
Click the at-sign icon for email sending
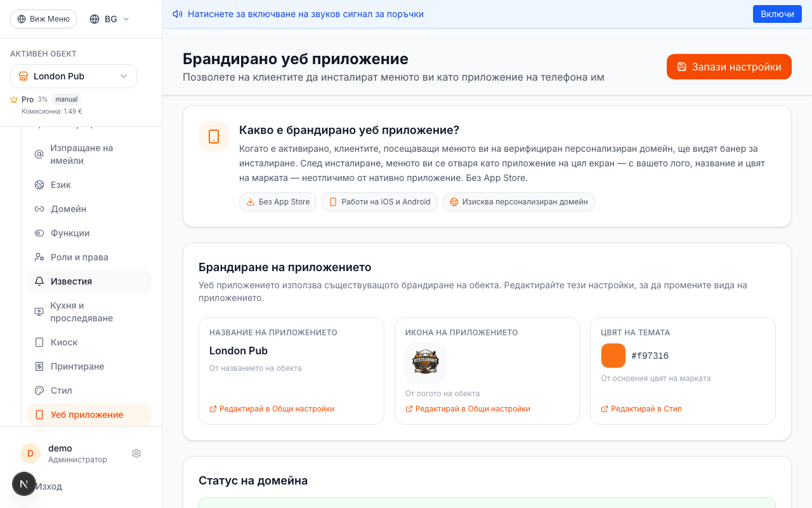pyautogui.click(x=39, y=154)
